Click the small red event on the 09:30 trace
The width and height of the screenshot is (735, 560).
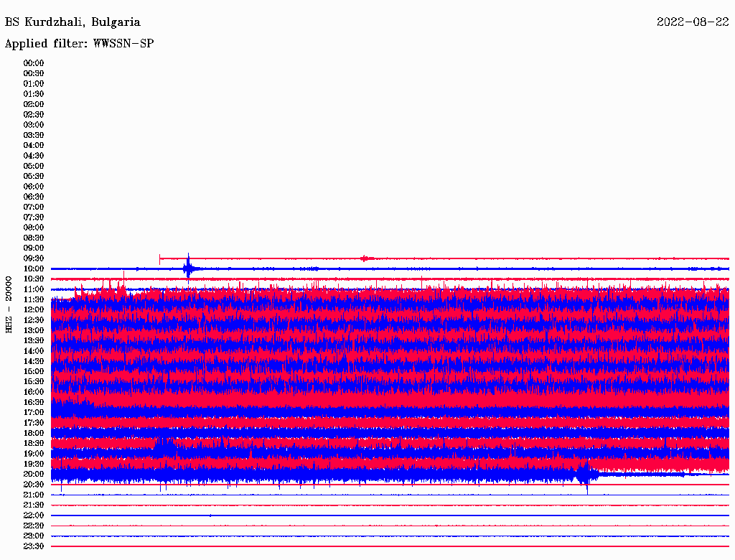pyautogui.click(x=366, y=258)
